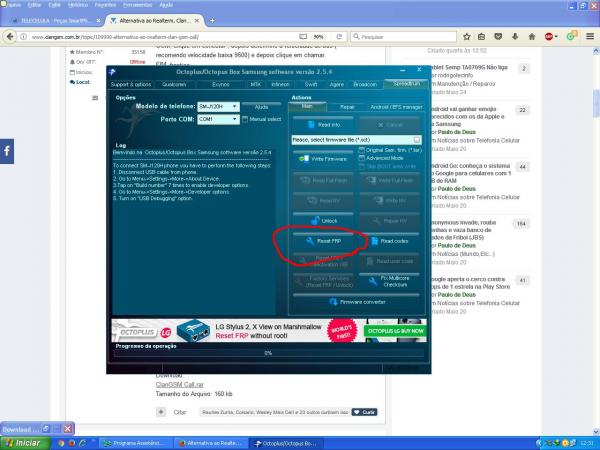Open the Histórico menu
600x450 pixels.
tap(78, 5)
